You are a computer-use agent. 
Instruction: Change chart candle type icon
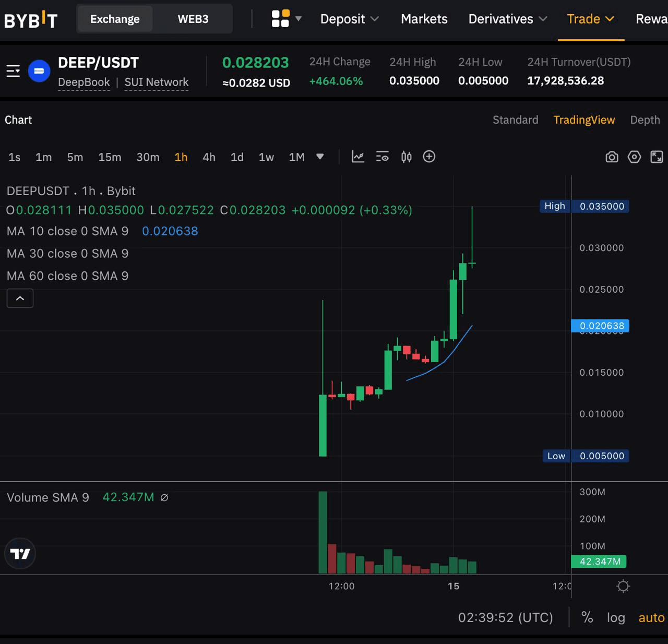pyautogui.click(x=407, y=157)
